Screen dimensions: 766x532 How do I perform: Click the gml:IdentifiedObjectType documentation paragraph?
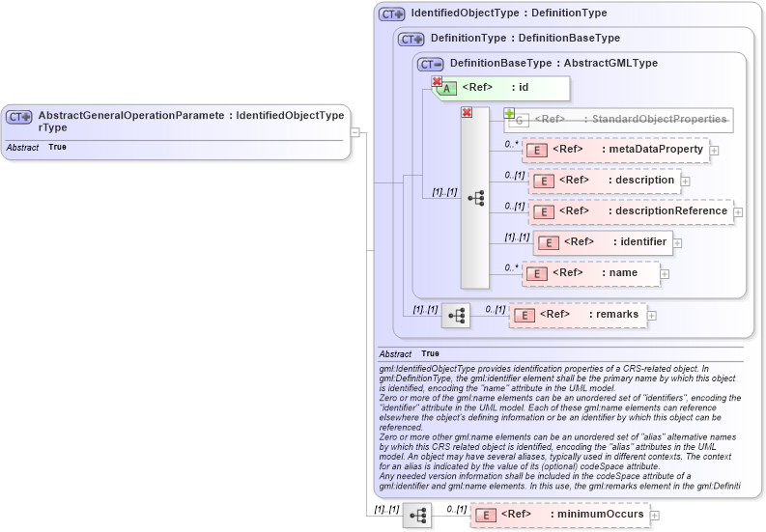(x=560, y=427)
